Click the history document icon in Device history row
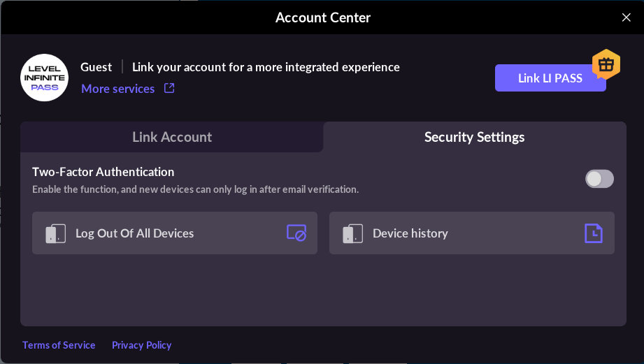Image resolution: width=644 pixels, height=364 pixels. 593,233
